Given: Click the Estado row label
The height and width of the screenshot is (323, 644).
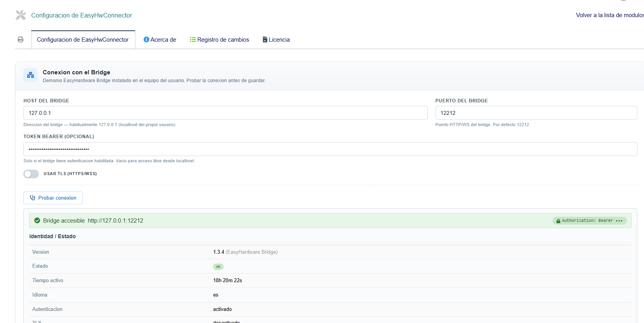Looking at the screenshot, I should 40,266.
